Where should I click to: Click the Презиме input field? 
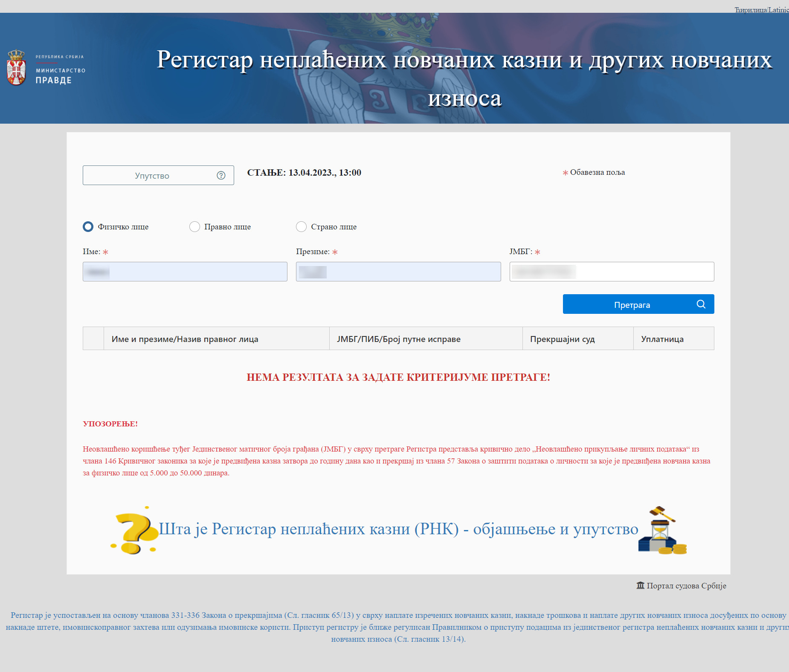(x=398, y=272)
